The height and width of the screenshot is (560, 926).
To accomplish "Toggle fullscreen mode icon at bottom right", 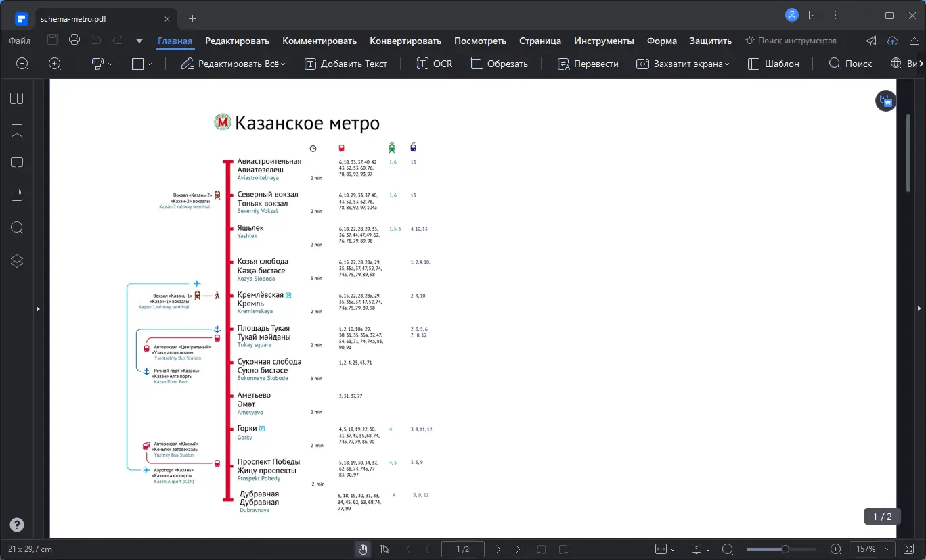I will 909,549.
